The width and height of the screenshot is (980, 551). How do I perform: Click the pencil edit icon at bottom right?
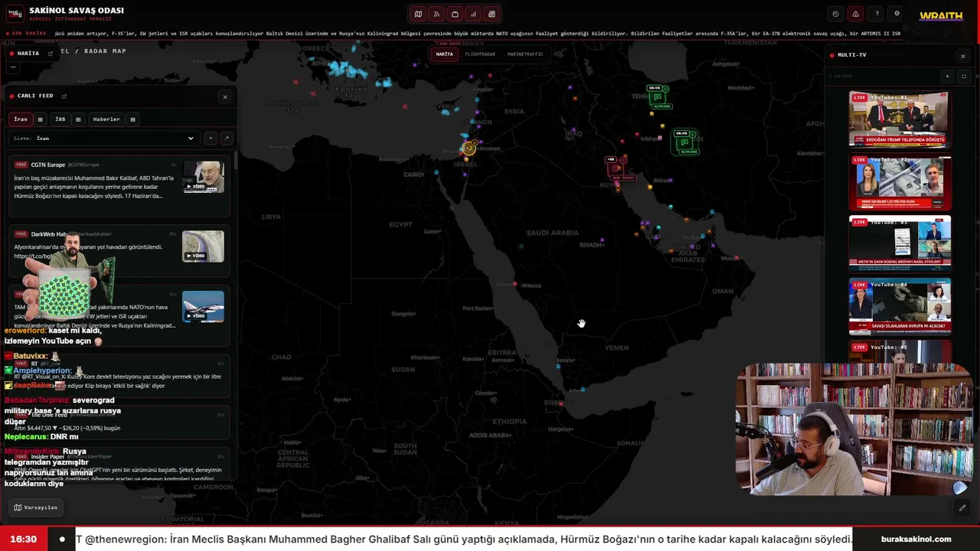[962, 507]
